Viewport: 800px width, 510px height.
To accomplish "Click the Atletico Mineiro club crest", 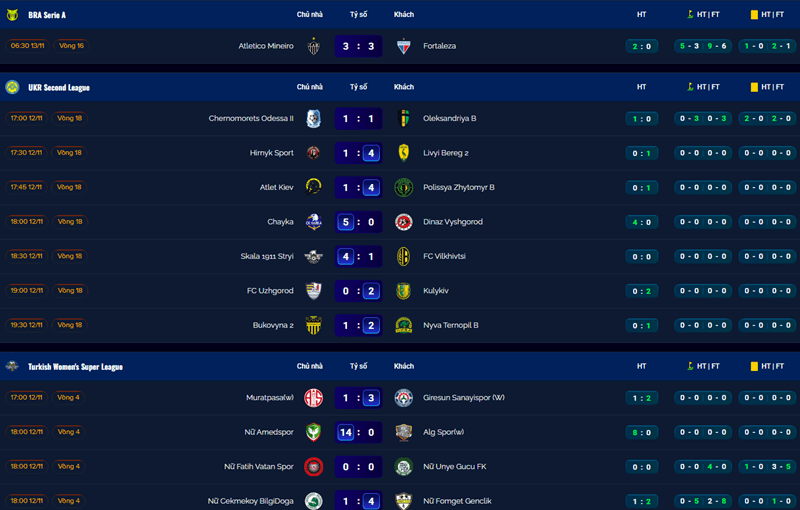I will [x=313, y=46].
